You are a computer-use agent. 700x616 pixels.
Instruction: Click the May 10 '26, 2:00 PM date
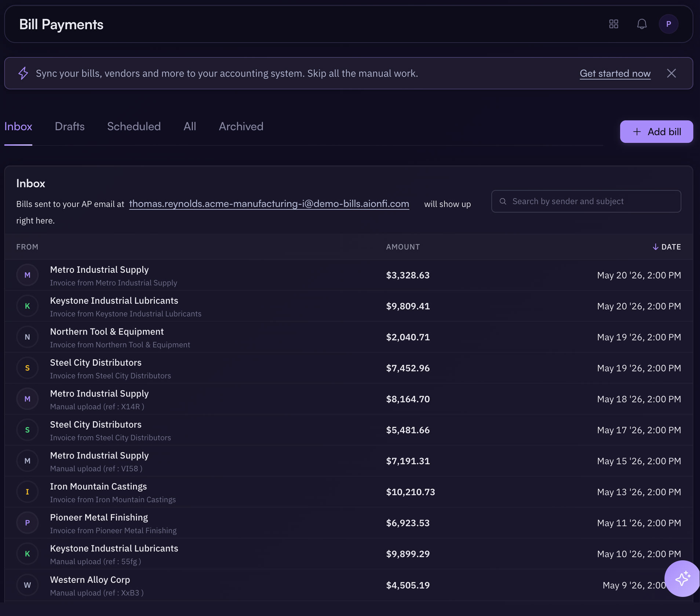(x=639, y=554)
